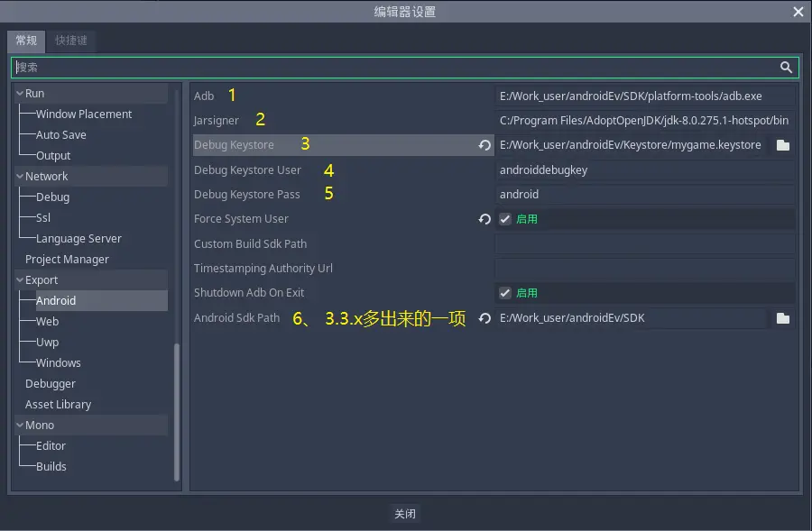Collapse the Network tree section
This screenshot has height=531, width=812.
[x=20, y=177]
